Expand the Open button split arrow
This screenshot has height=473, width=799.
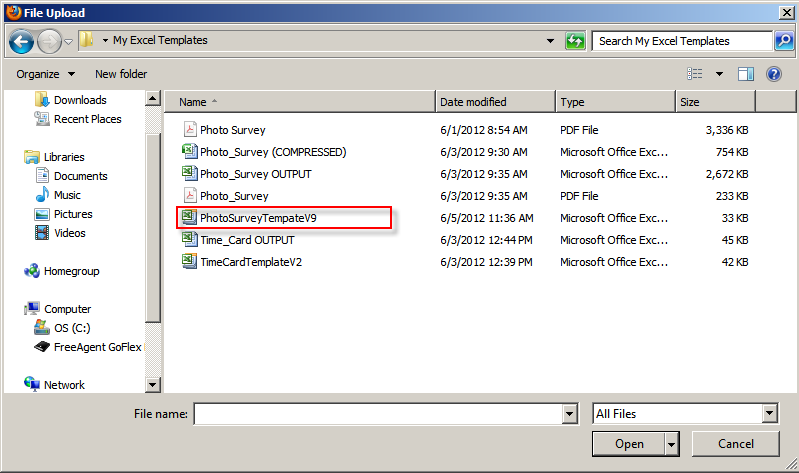click(672, 444)
